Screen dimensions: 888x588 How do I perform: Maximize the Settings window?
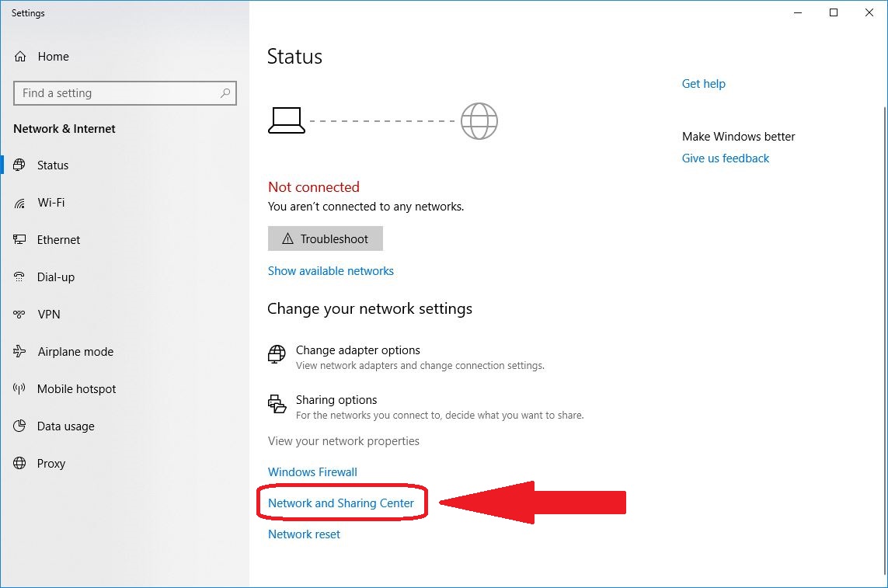[x=834, y=12]
